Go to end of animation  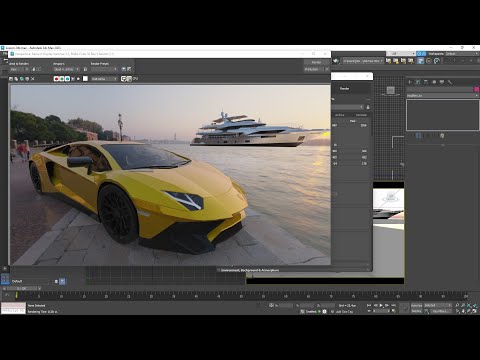(393, 305)
